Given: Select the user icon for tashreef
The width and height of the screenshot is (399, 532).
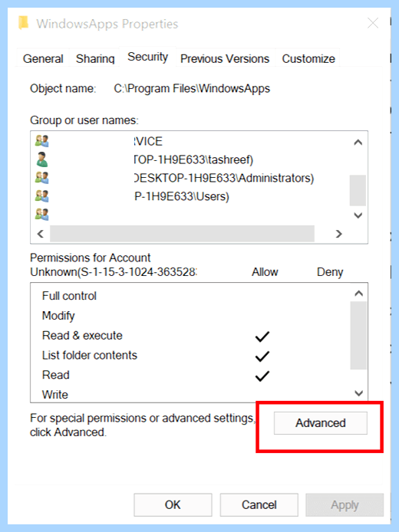Looking at the screenshot, I should pyautogui.click(x=42, y=159).
